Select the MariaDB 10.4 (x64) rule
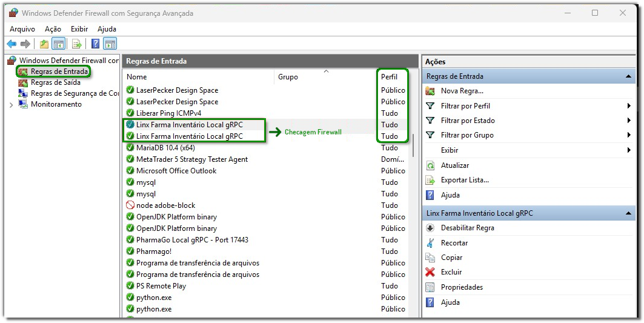This screenshot has width=644, height=323. click(165, 147)
